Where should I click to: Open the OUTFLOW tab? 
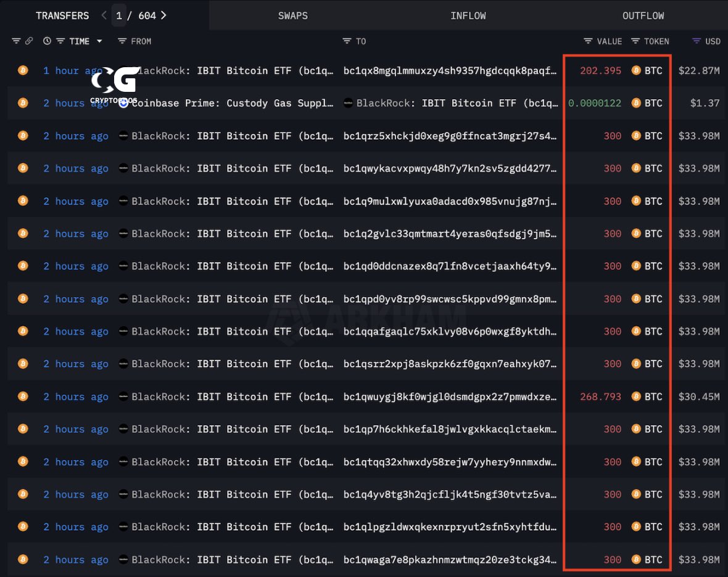643,15
